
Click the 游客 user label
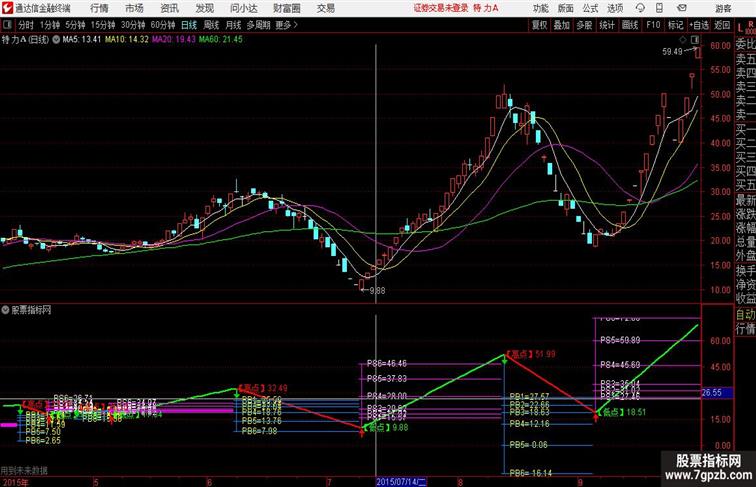click(x=723, y=8)
